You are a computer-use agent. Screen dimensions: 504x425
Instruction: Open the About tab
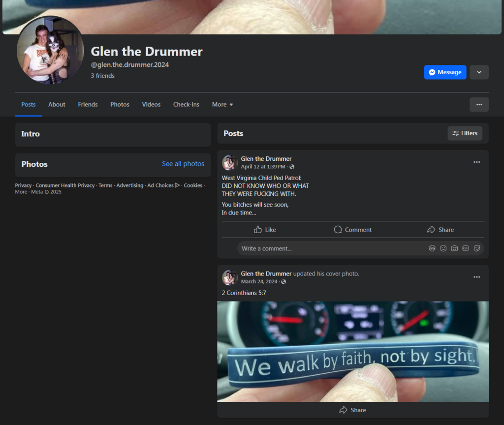pyautogui.click(x=57, y=104)
